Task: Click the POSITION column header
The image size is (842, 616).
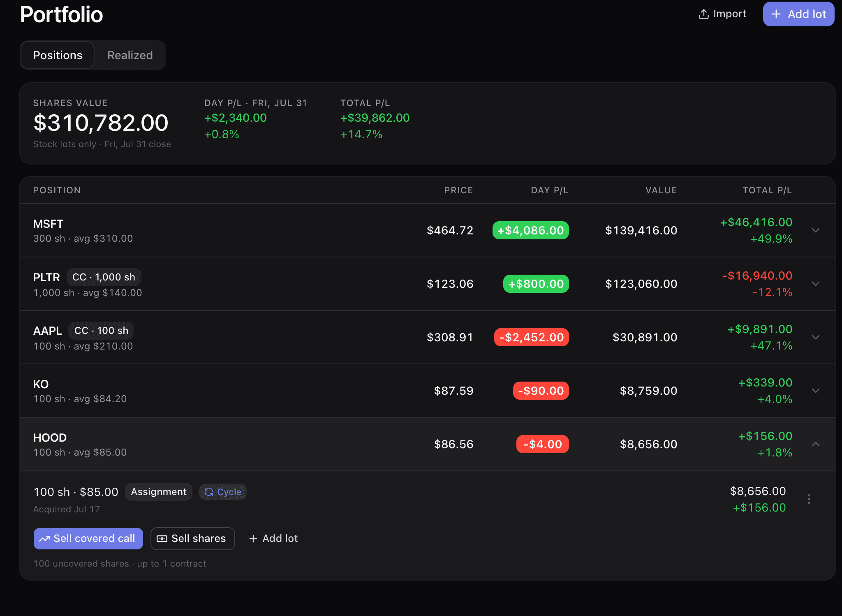Action: [x=57, y=190]
